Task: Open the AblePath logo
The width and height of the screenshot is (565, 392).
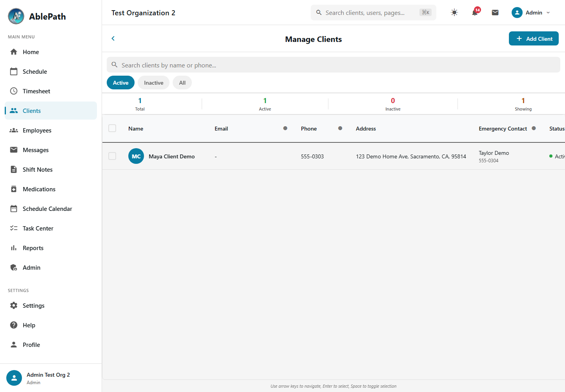Action: pos(37,16)
